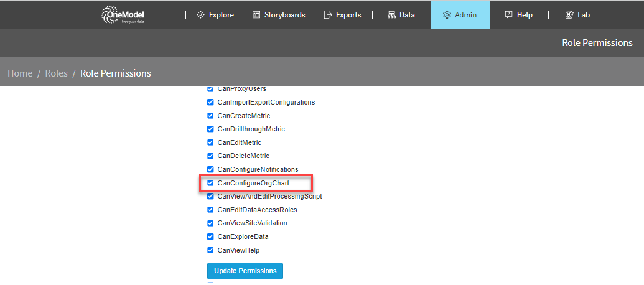Uncheck CanImportExportConfigurations permission
The height and width of the screenshot is (285, 644).
210,102
